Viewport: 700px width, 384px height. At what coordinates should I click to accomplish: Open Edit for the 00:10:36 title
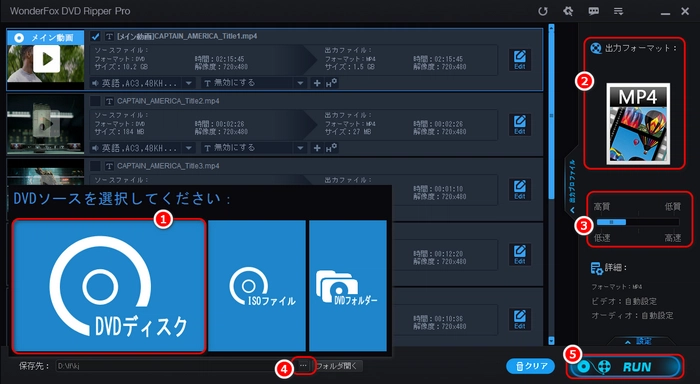click(x=520, y=320)
